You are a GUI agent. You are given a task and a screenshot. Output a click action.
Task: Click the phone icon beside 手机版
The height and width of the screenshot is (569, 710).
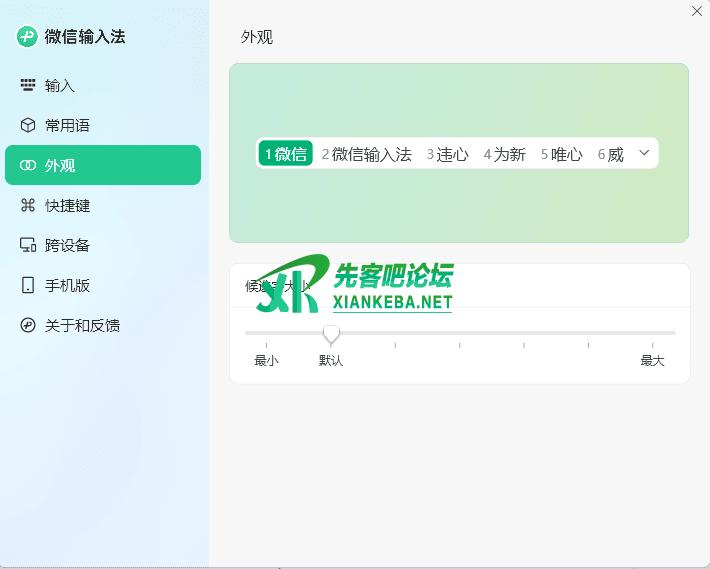click(x=28, y=286)
